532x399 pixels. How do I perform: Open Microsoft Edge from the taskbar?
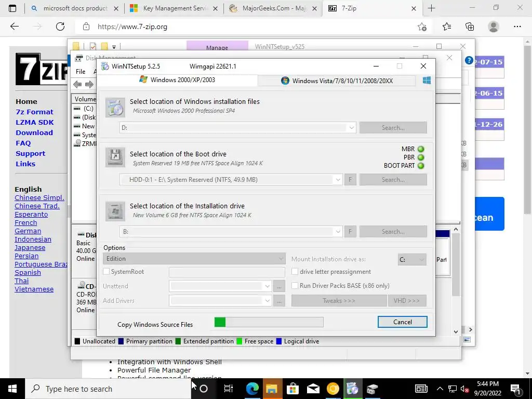(x=252, y=389)
